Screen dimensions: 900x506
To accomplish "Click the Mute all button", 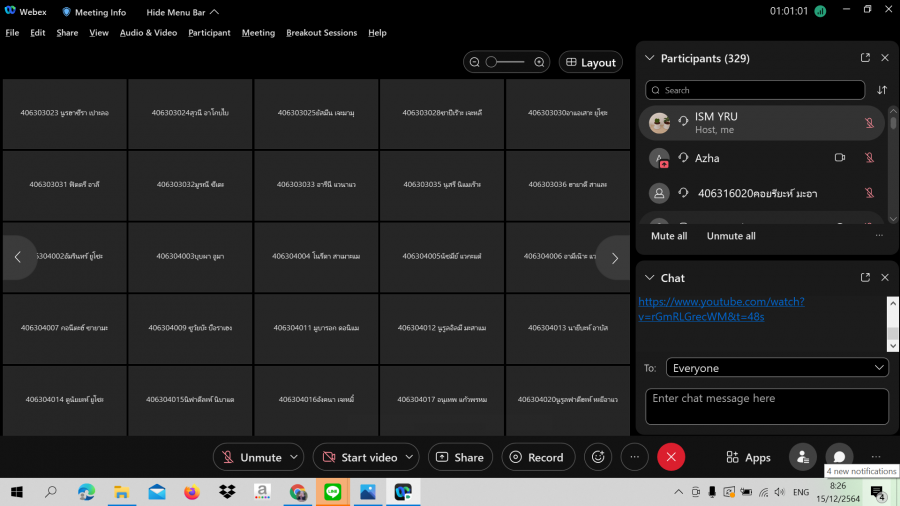I will (669, 236).
